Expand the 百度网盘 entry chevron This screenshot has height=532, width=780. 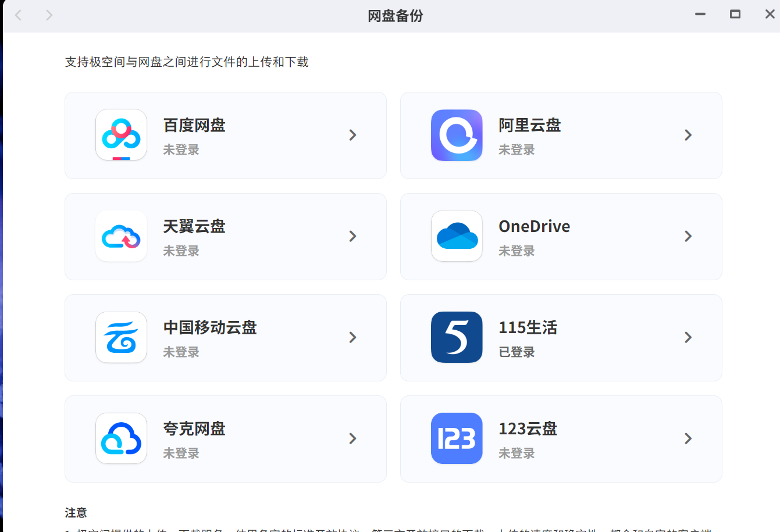point(352,135)
